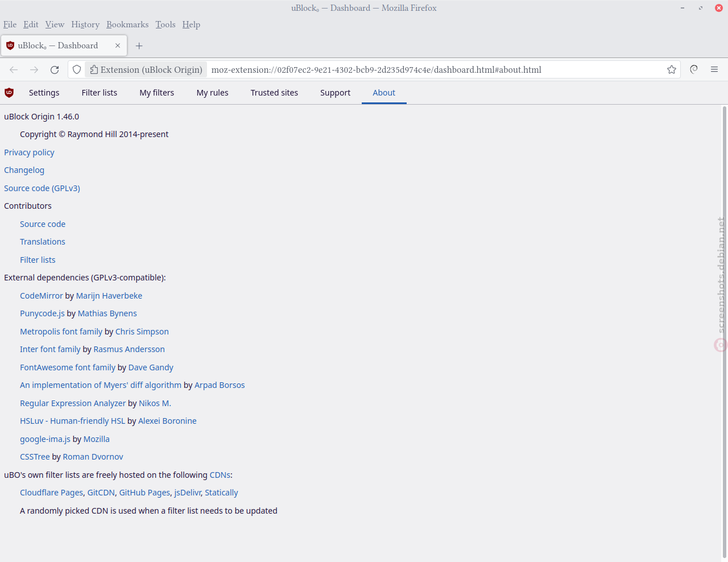Open the History menu

[85, 24]
